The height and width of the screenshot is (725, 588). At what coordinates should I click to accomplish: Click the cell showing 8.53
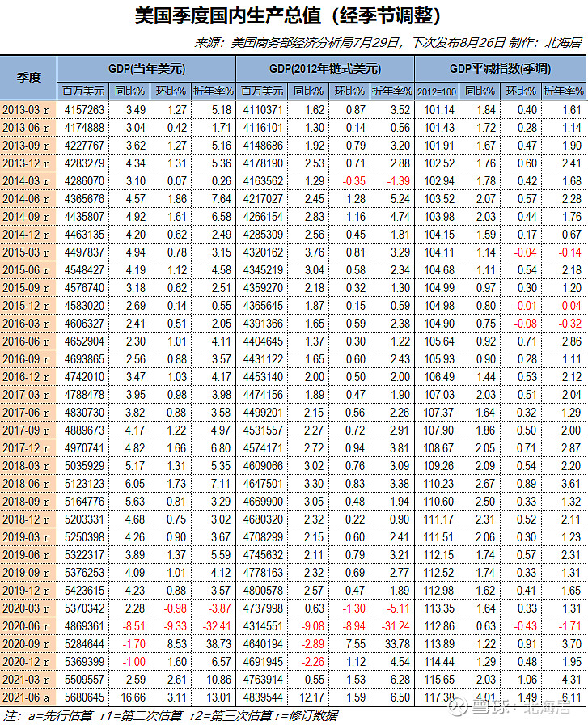coord(177,644)
